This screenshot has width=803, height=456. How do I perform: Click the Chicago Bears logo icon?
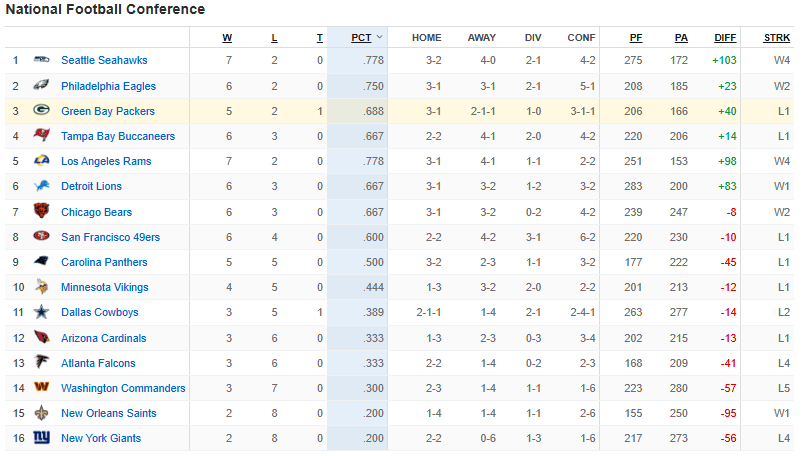[41, 212]
